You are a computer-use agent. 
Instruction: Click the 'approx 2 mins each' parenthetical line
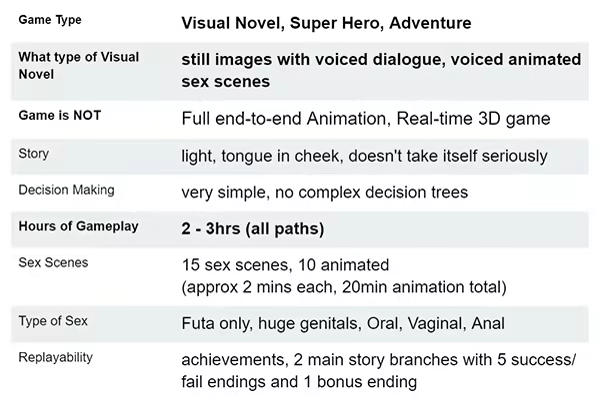344,288
